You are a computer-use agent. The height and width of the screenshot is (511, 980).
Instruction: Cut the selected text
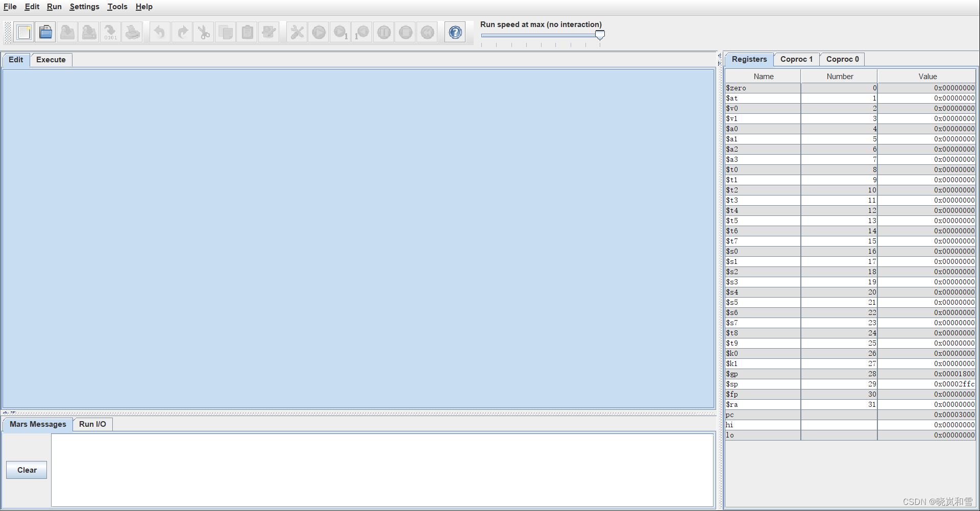coord(203,32)
